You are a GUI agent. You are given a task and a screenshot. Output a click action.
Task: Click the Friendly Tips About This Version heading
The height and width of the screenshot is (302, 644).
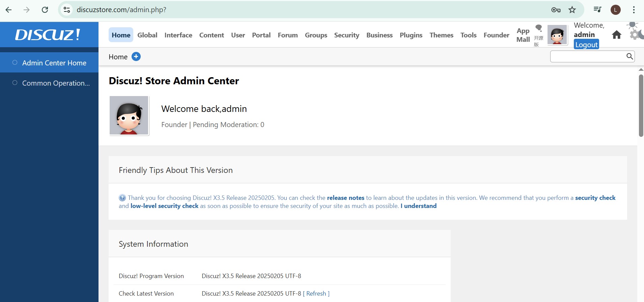176,170
